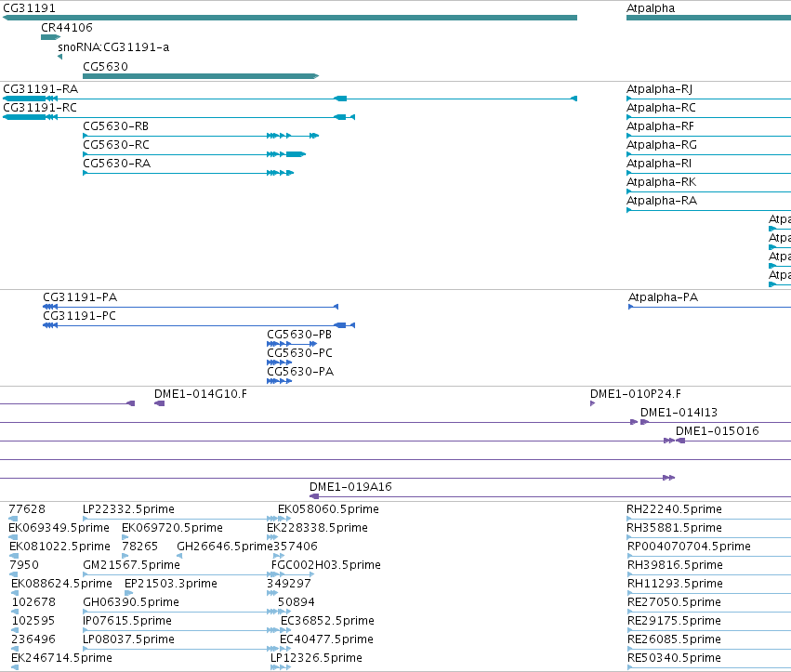Click EST 102678
The width and height of the screenshot is (791, 672).
tap(33, 602)
